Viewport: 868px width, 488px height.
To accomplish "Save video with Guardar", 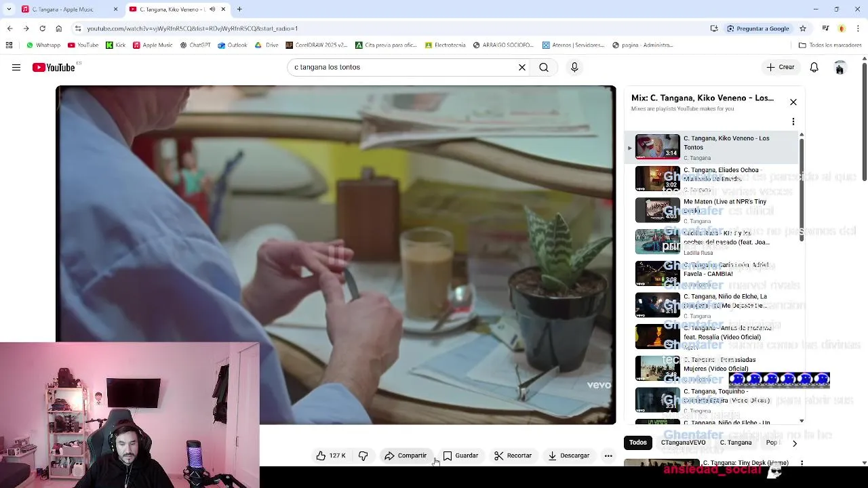I will point(460,455).
